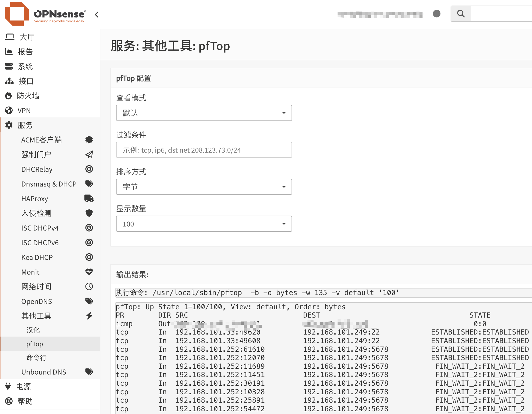Open the VPN menu section
The width and height of the screenshot is (532, 414).
[24, 111]
